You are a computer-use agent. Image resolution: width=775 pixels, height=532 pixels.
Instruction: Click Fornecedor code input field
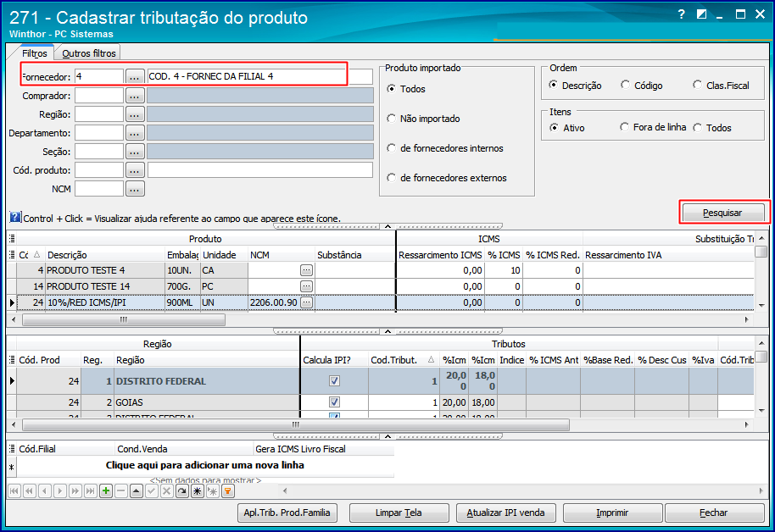99,76
